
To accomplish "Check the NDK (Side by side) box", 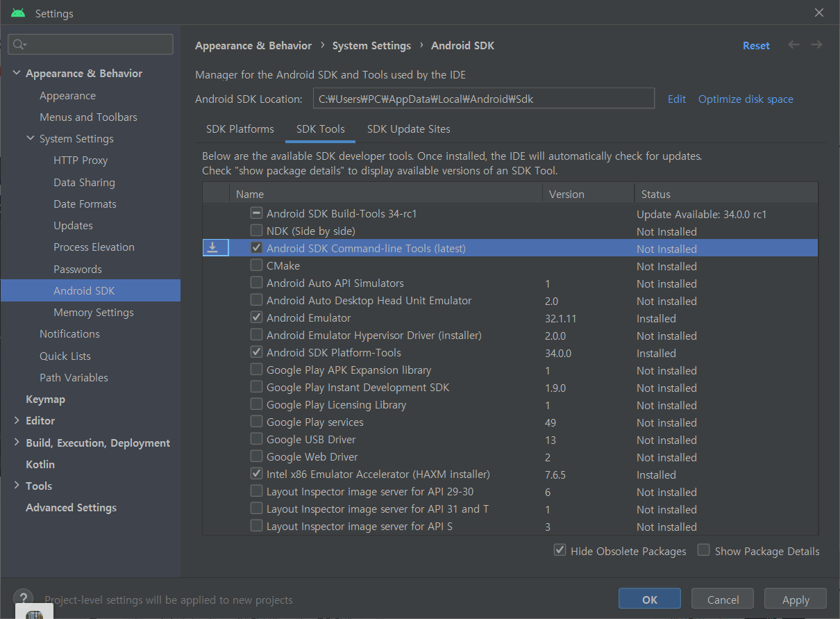I will [256, 231].
